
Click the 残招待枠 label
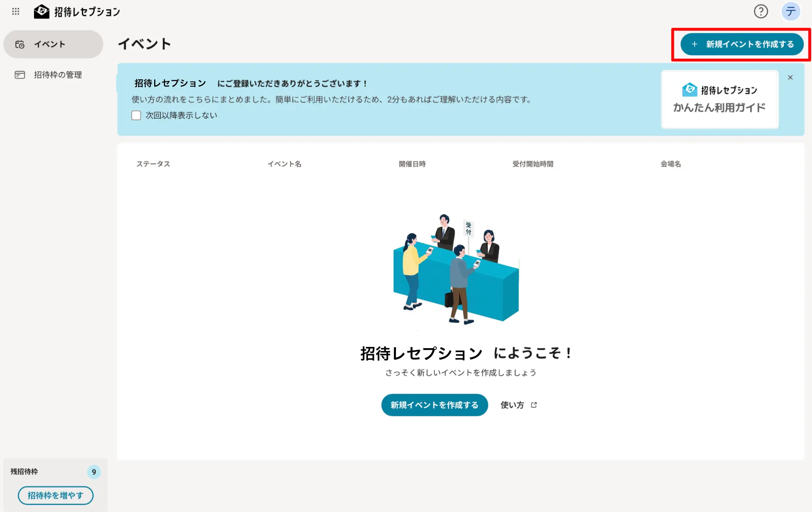click(24, 472)
